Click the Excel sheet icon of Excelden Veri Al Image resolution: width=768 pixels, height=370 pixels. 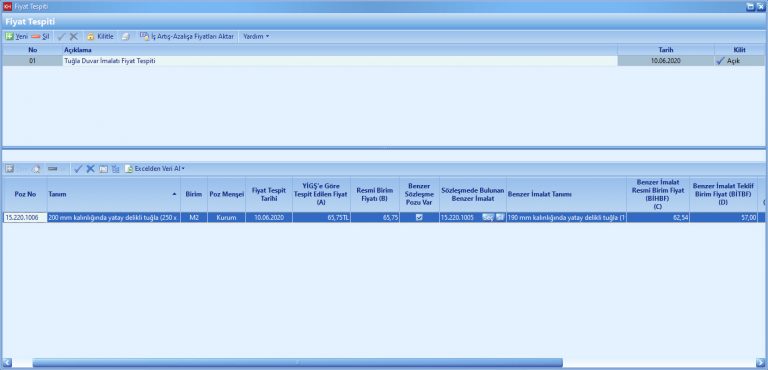click(x=129, y=169)
